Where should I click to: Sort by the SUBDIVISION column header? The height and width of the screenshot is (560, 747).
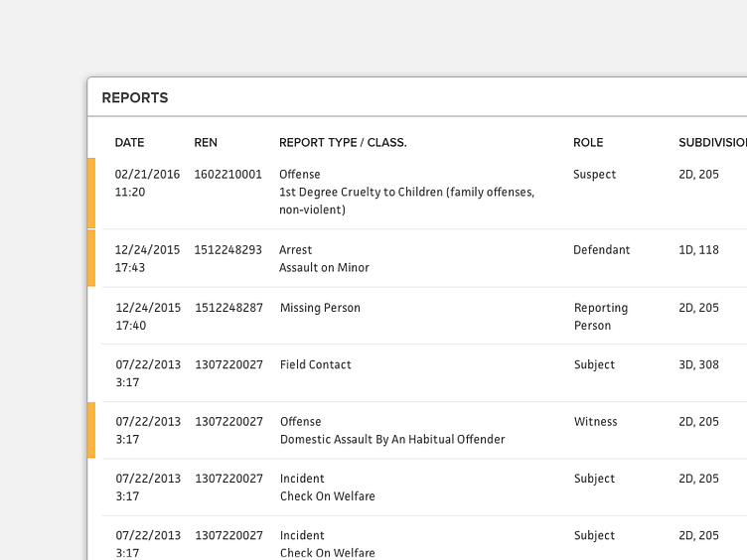point(711,143)
